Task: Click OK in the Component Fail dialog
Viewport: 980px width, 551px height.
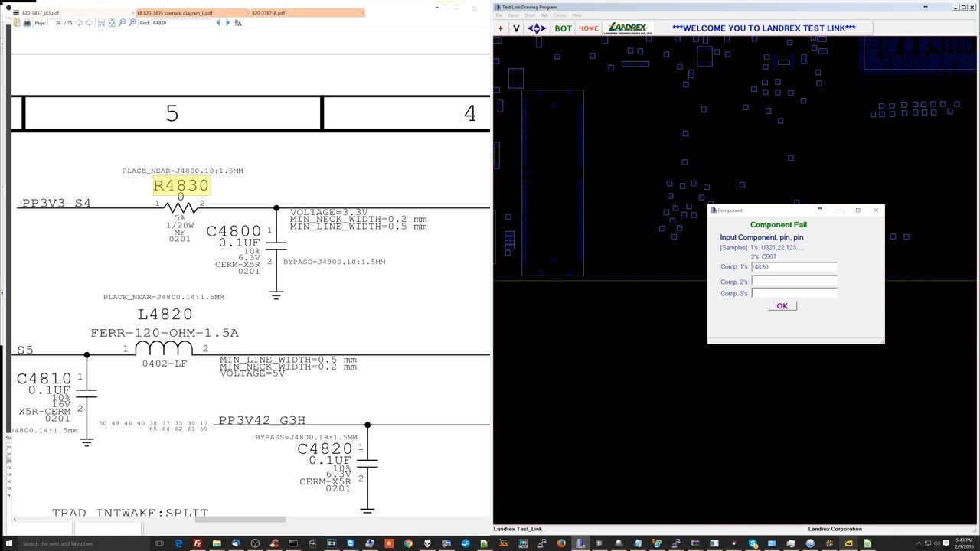Action: 782,306
